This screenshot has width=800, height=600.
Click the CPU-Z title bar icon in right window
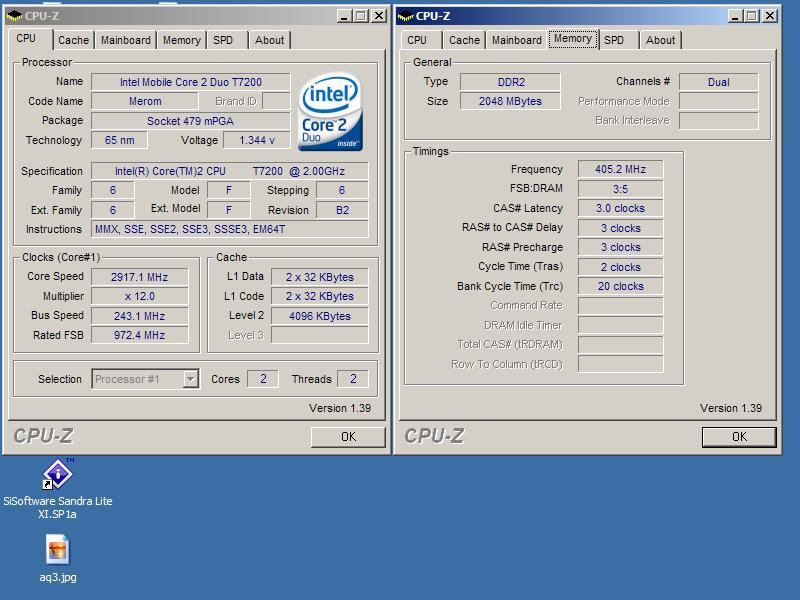405,16
